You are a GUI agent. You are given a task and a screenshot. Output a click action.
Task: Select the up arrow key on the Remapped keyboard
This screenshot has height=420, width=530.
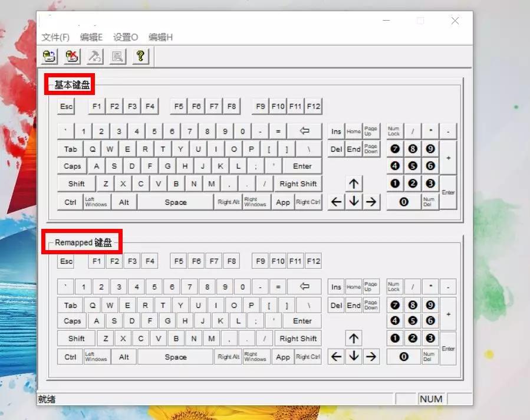pyautogui.click(x=353, y=339)
